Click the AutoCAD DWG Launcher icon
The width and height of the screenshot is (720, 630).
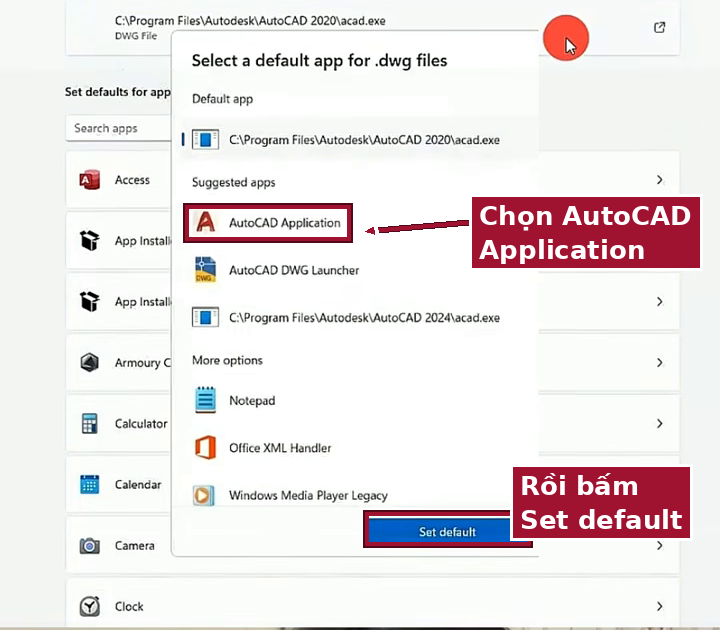point(205,270)
